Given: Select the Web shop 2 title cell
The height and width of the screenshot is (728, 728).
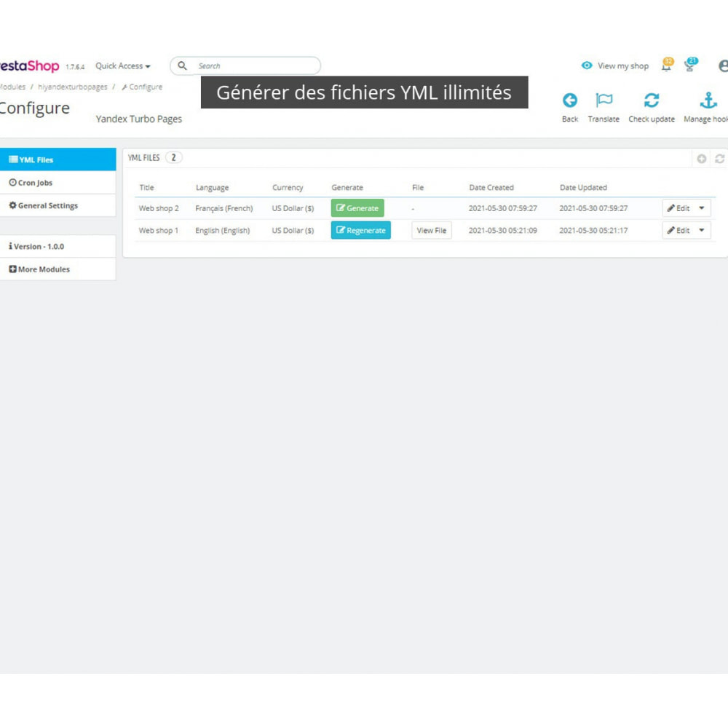Looking at the screenshot, I should (159, 208).
